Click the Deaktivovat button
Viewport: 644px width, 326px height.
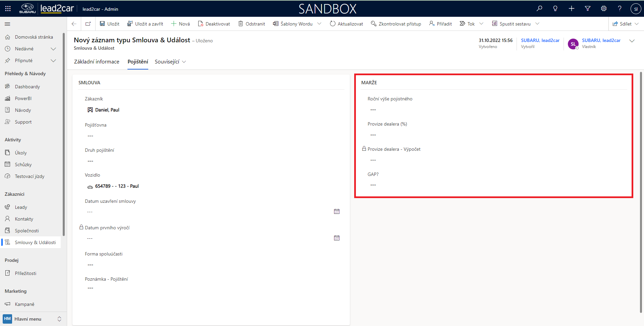(x=214, y=24)
